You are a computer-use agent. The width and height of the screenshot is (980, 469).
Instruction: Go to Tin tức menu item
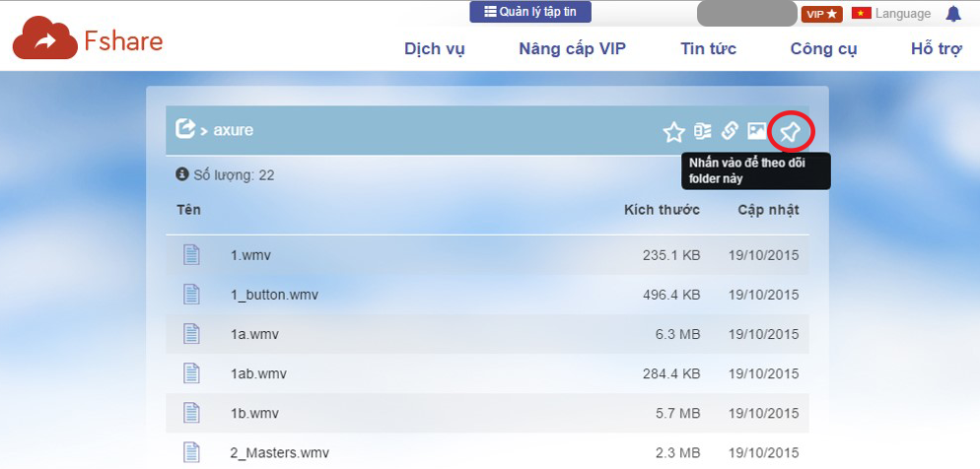(x=708, y=49)
